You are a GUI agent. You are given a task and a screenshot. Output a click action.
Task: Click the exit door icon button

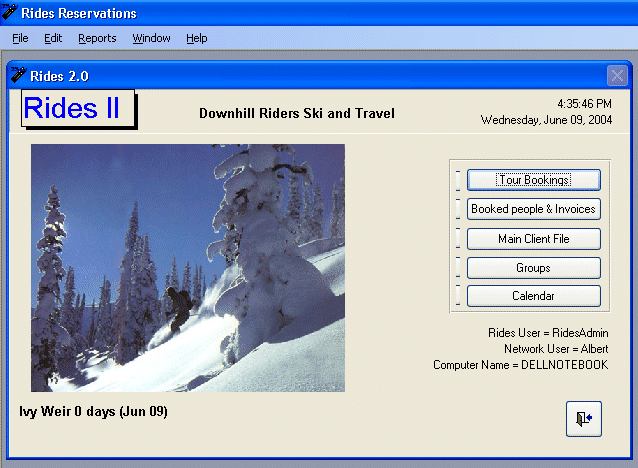(x=583, y=419)
